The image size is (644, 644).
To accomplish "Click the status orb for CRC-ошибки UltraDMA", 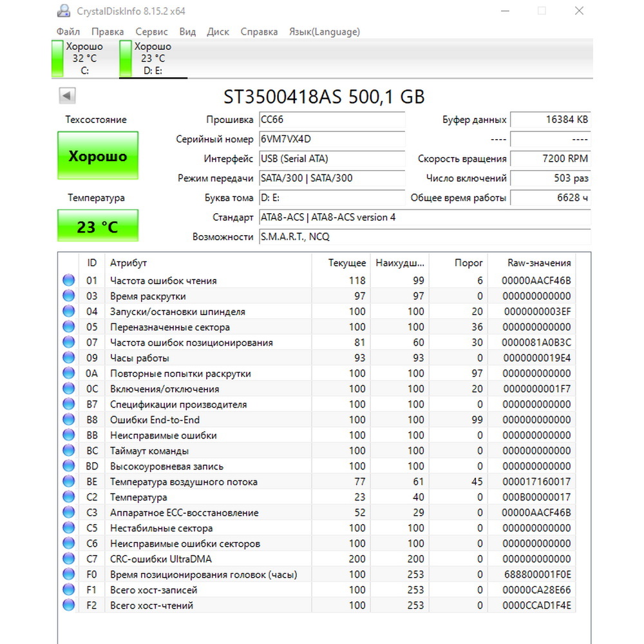I will (x=69, y=558).
